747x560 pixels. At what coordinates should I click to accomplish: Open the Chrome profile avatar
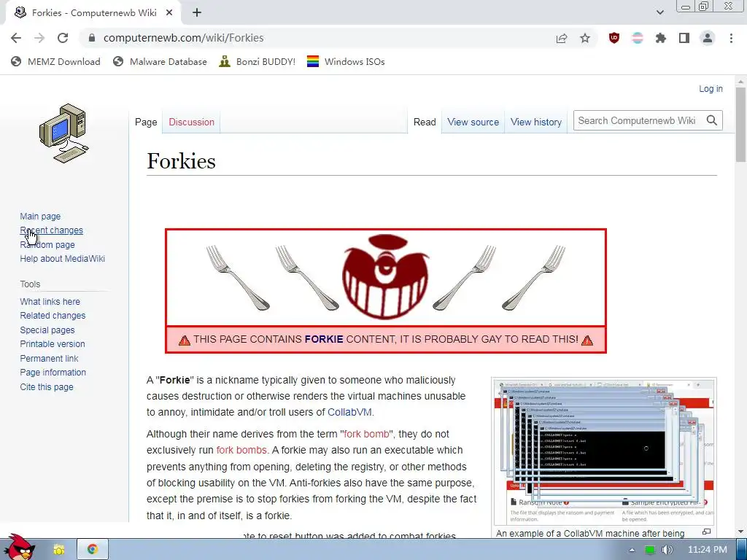click(708, 38)
